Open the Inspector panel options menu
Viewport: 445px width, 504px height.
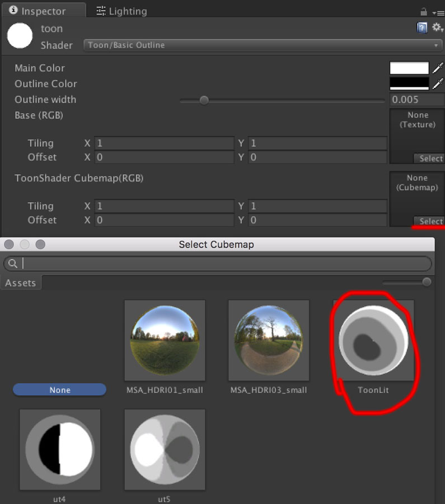(x=438, y=13)
